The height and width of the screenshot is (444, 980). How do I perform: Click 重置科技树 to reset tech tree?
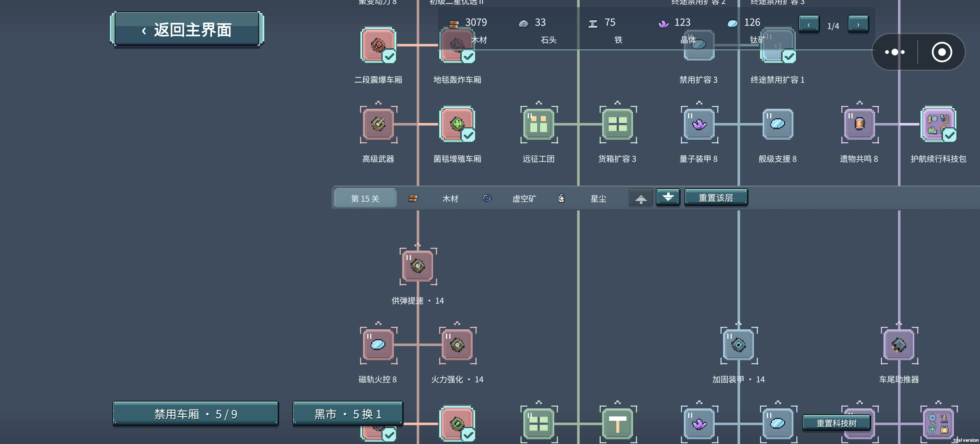(x=836, y=423)
